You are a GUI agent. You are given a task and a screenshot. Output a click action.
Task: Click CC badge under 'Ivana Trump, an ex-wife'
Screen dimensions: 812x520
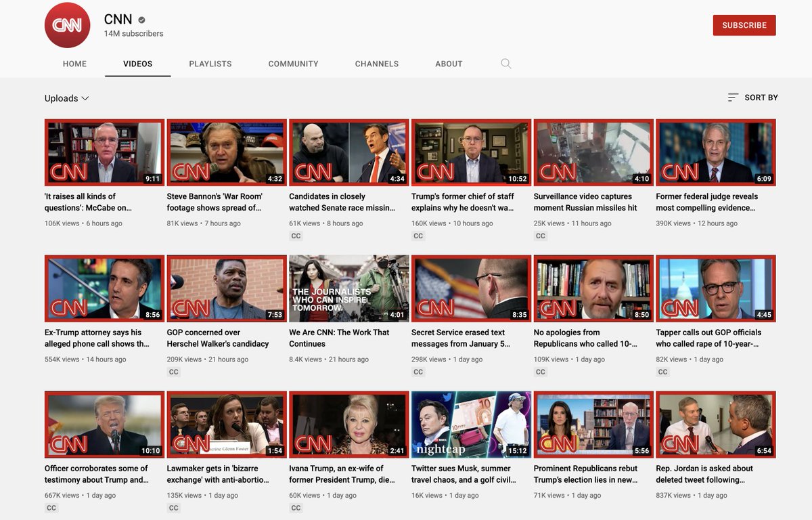point(296,508)
